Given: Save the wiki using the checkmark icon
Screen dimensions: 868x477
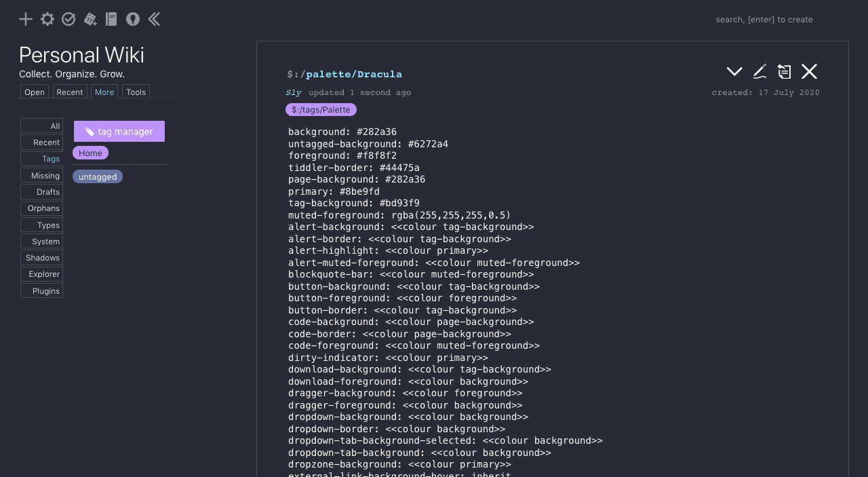Looking at the screenshot, I should pos(68,19).
